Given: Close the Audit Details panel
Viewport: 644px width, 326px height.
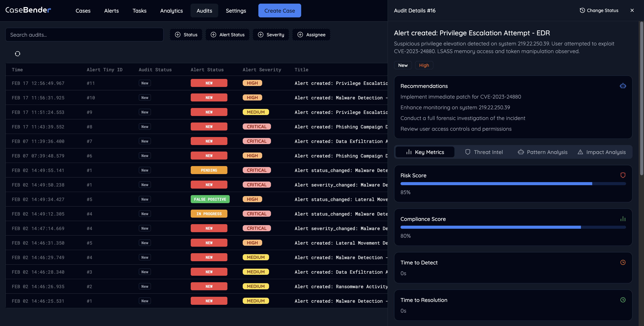Looking at the screenshot, I should point(632,11).
